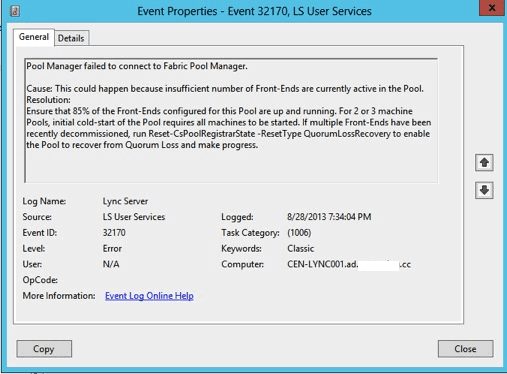This screenshot has height=374, width=507.
Task: Select the General tab
Action: pos(34,37)
